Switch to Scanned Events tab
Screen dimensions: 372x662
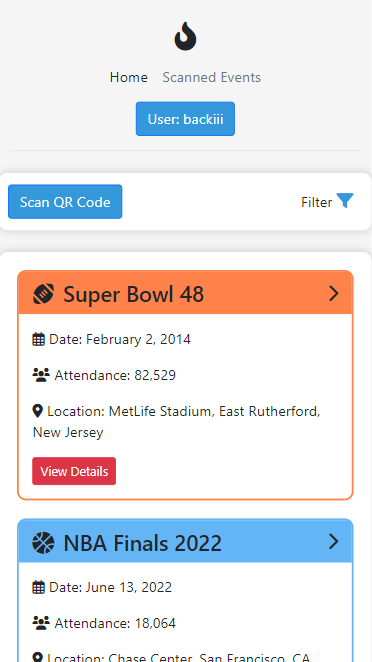click(x=212, y=77)
